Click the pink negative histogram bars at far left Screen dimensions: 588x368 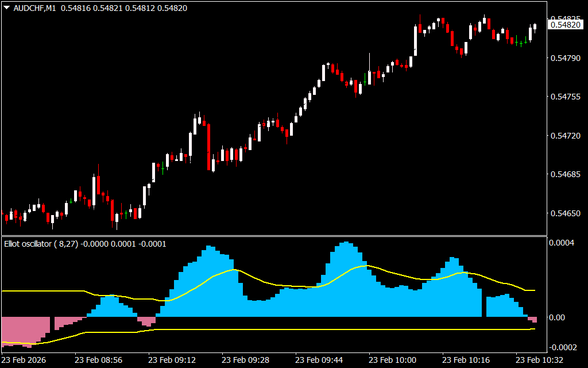[23, 329]
